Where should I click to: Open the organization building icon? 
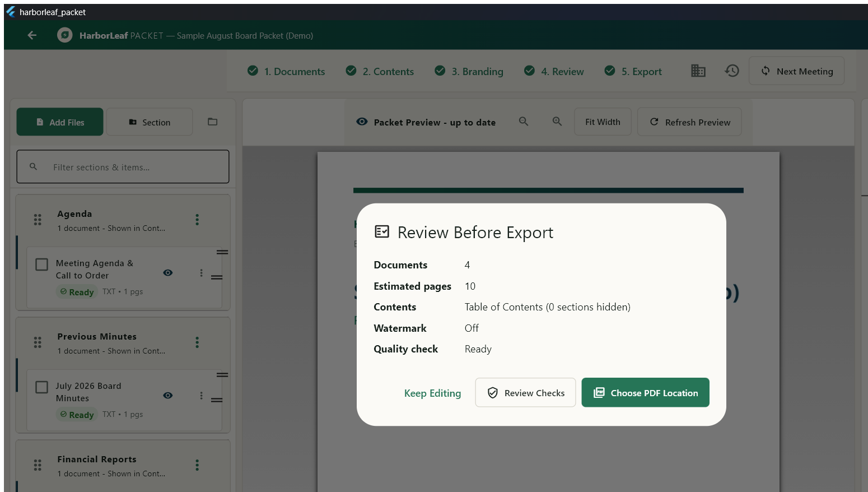point(698,71)
